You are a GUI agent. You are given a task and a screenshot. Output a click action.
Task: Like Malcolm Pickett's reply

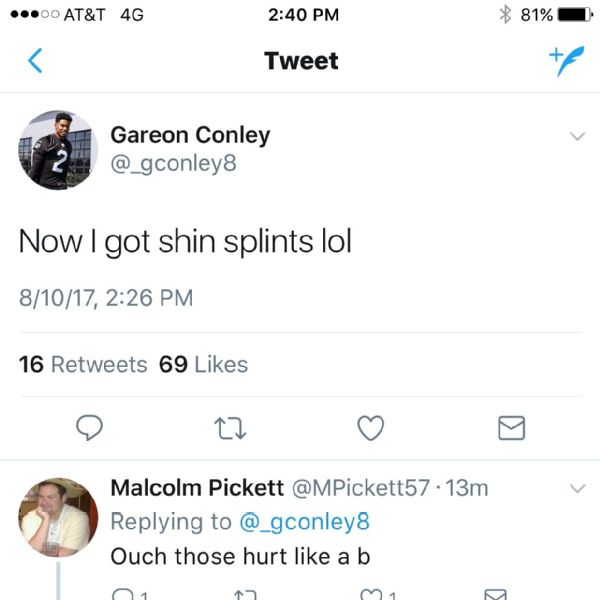click(x=371, y=594)
